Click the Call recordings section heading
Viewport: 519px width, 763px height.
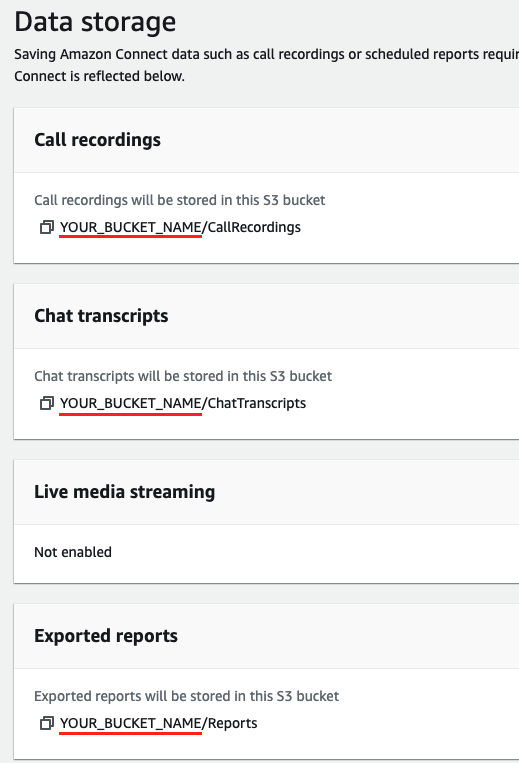pyautogui.click(x=97, y=140)
